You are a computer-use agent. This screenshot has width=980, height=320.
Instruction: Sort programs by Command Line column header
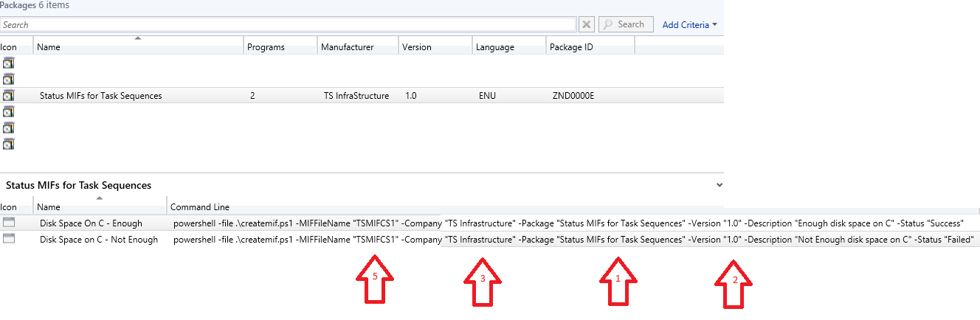(x=199, y=207)
